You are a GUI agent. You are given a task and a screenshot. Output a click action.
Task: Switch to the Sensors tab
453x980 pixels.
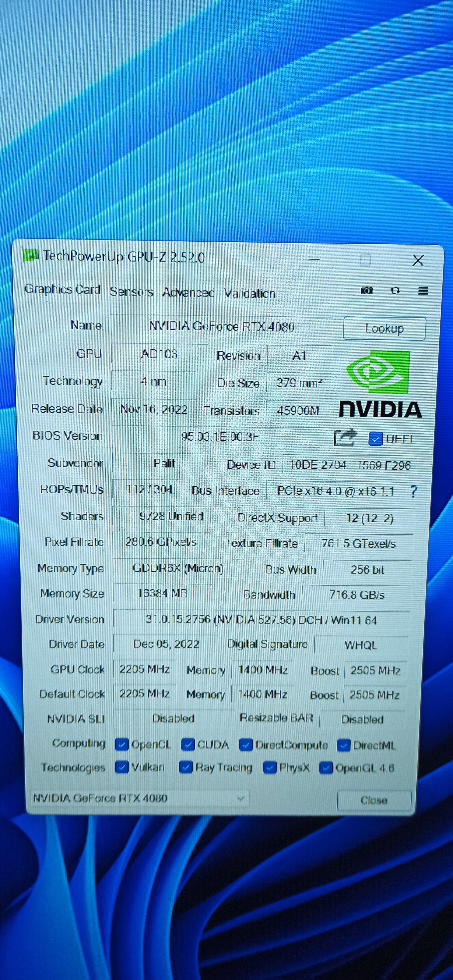tap(131, 292)
